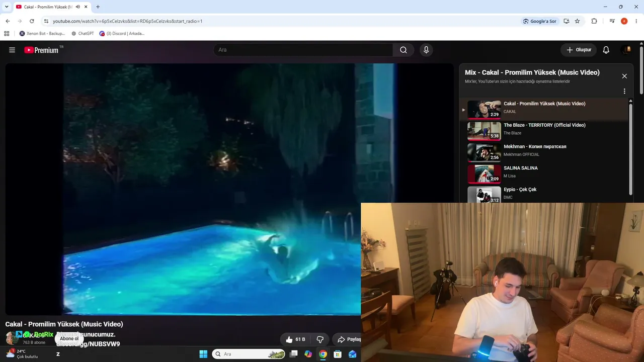Launch Copilot from the taskbar
This screenshot has height=362, width=644.
pos(308,354)
